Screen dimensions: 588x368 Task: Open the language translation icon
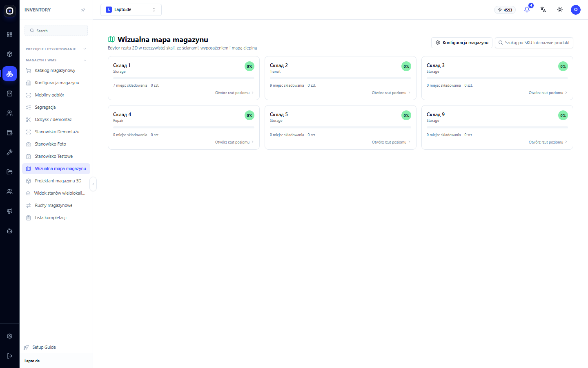543,10
